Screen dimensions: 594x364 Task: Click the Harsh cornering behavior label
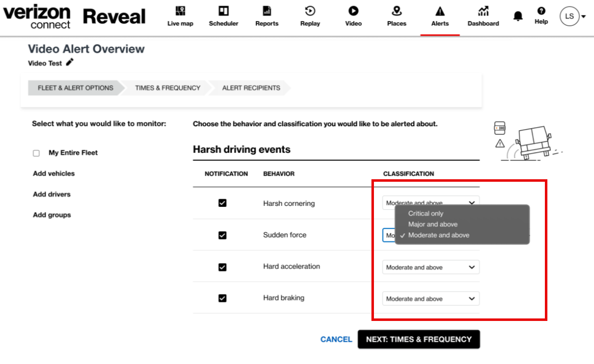click(x=289, y=203)
